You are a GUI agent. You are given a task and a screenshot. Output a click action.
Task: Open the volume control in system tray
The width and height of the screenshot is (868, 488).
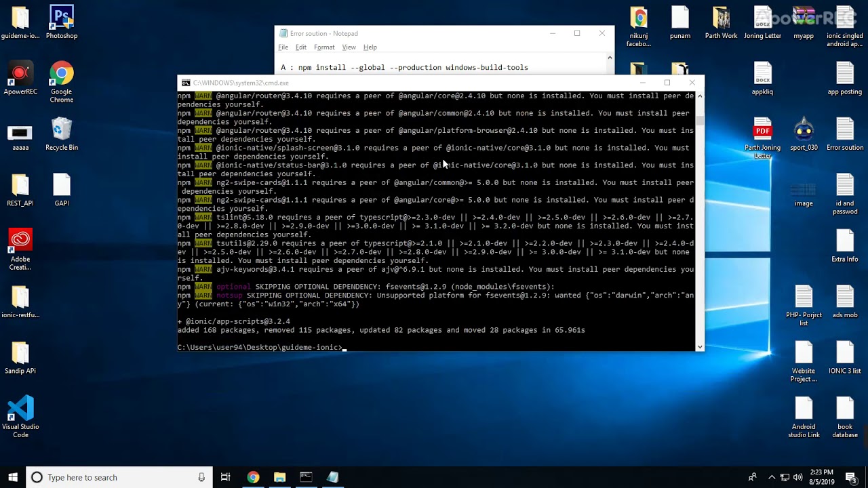coord(798,477)
